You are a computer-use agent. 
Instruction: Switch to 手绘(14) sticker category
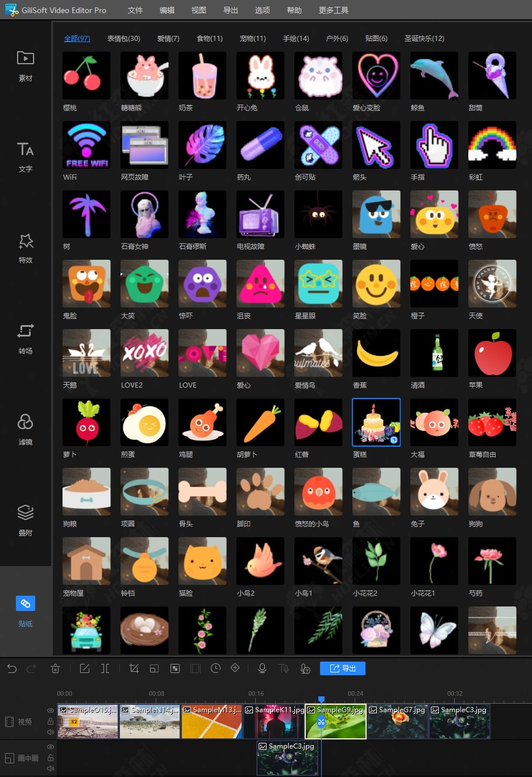(296, 39)
